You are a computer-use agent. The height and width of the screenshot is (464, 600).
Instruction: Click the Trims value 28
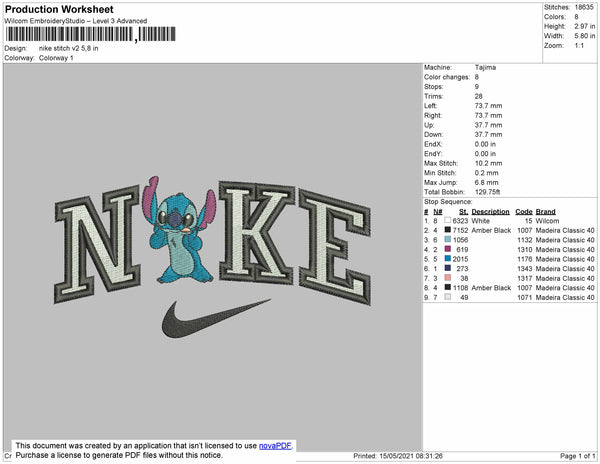(479, 96)
